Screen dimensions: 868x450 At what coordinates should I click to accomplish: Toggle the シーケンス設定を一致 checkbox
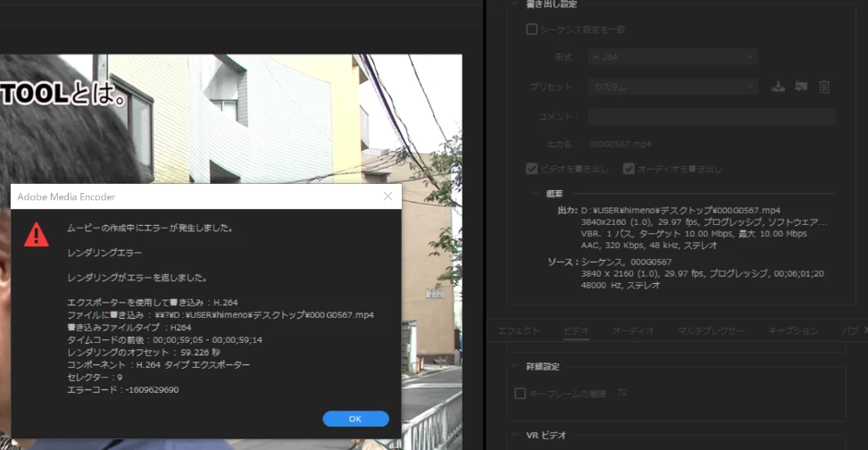tap(531, 29)
